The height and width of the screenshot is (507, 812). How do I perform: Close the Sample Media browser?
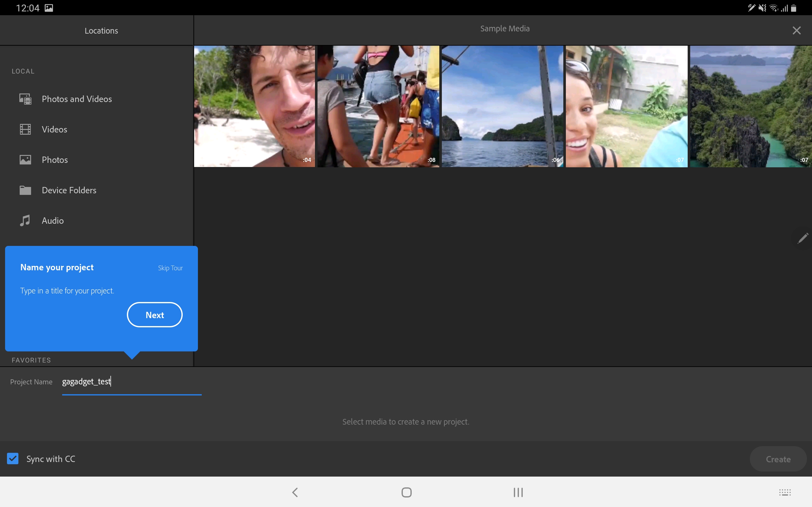point(796,30)
